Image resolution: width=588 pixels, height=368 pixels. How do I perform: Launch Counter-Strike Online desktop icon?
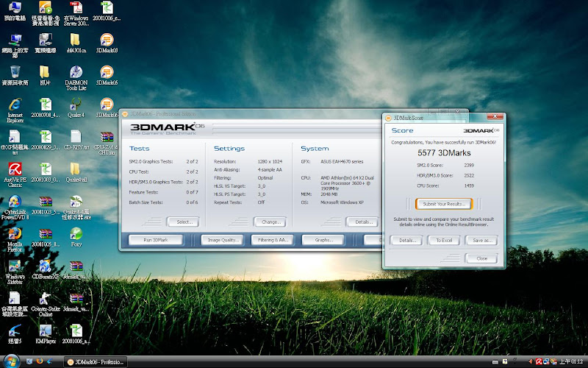click(x=46, y=299)
